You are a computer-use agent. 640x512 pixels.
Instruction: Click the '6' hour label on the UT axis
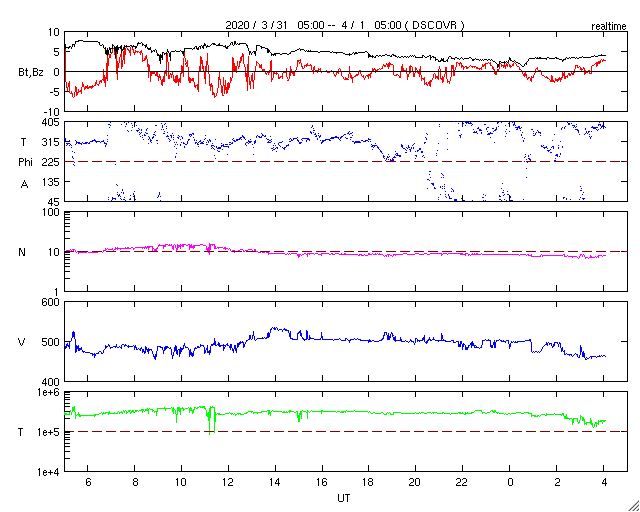(88, 482)
